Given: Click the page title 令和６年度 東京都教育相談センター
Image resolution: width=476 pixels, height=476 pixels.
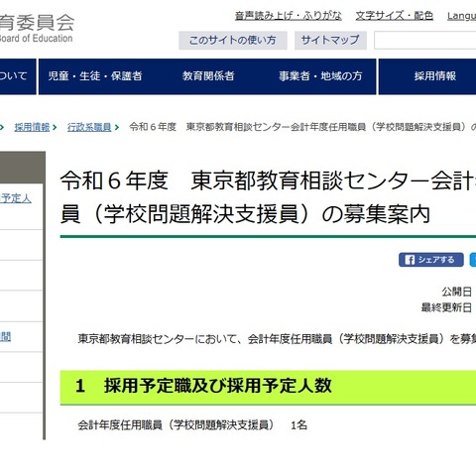Looking at the screenshot, I should (268, 197).
